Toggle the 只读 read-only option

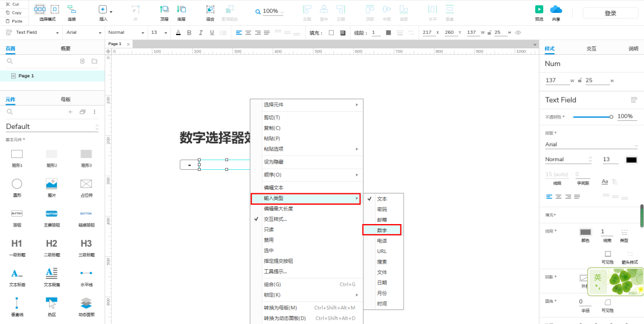point(269,229)
